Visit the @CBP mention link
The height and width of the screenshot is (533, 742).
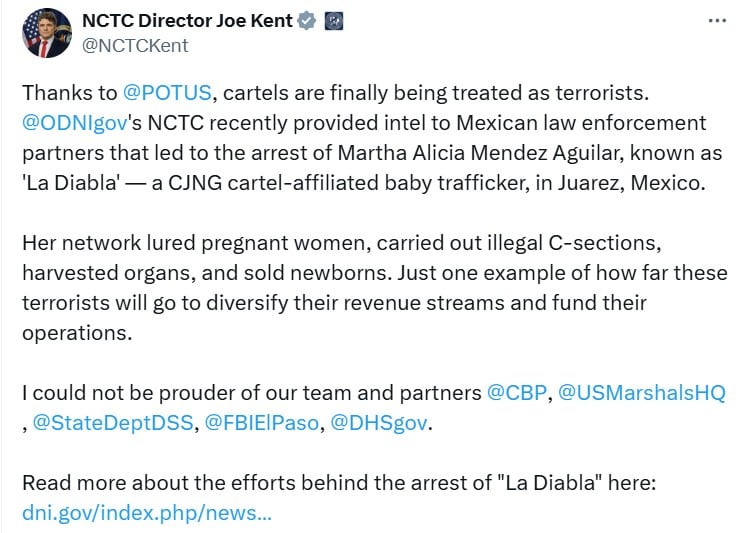[517, 393]
